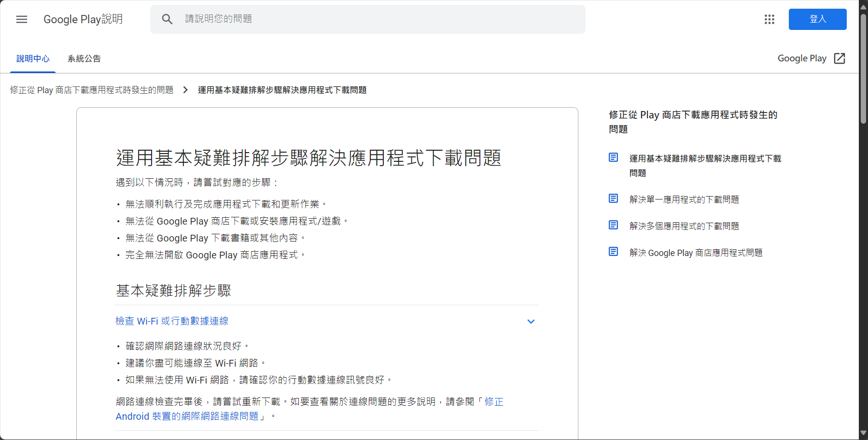Screen dimensions: 868x440
Task: Click article icon beside 解決 Google Play 商店應用程式問題
Action: tap(614, 252)
